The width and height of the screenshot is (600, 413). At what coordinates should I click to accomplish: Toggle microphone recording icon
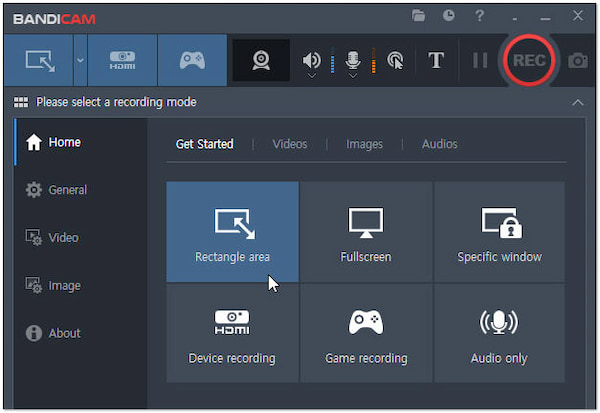(353, 60)
